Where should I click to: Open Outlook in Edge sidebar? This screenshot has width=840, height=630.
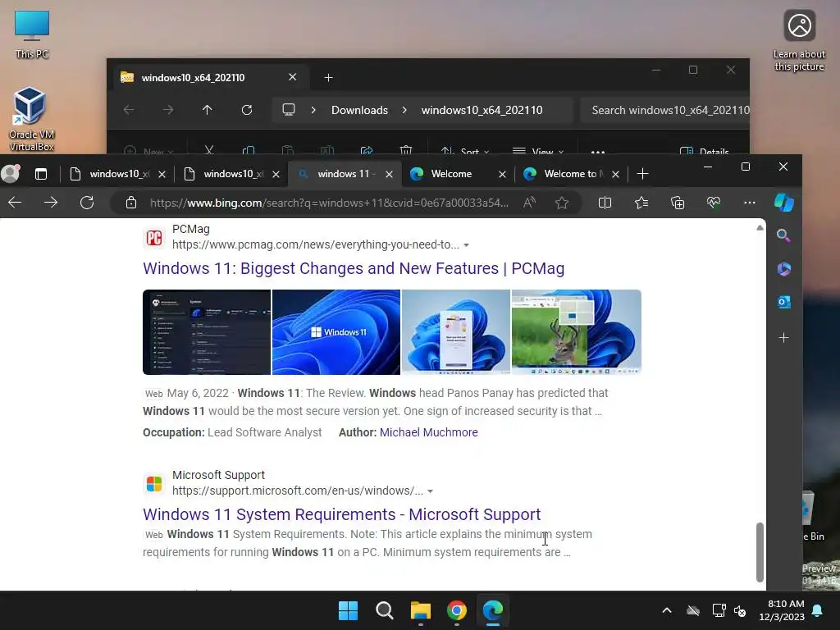tap(783, 302)
